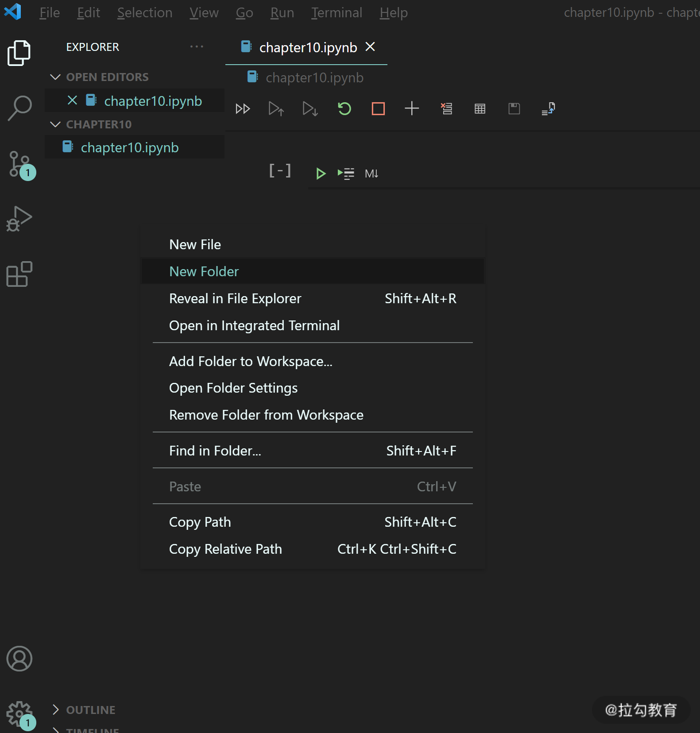The image size is (700, 733).
Task: Open the Extensions view
Action: (19, 274)
